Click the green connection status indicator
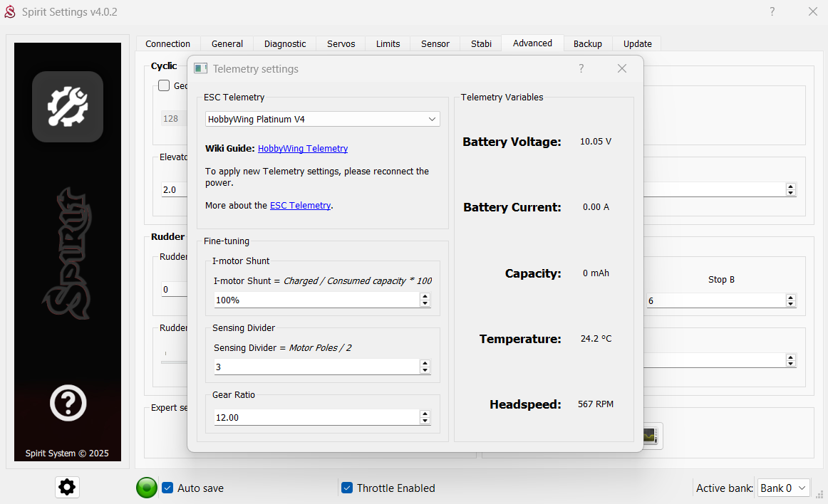828x504 pixels. pyautogui.click(x=147, y=488)
